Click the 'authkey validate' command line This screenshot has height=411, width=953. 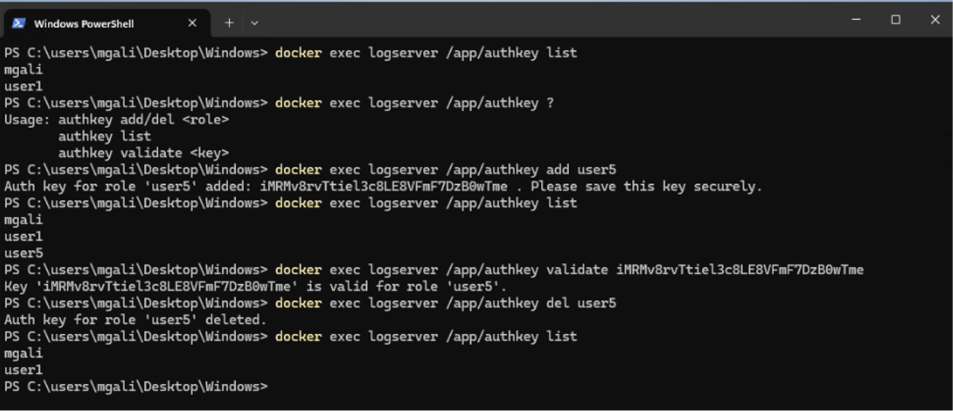point(434,270)
